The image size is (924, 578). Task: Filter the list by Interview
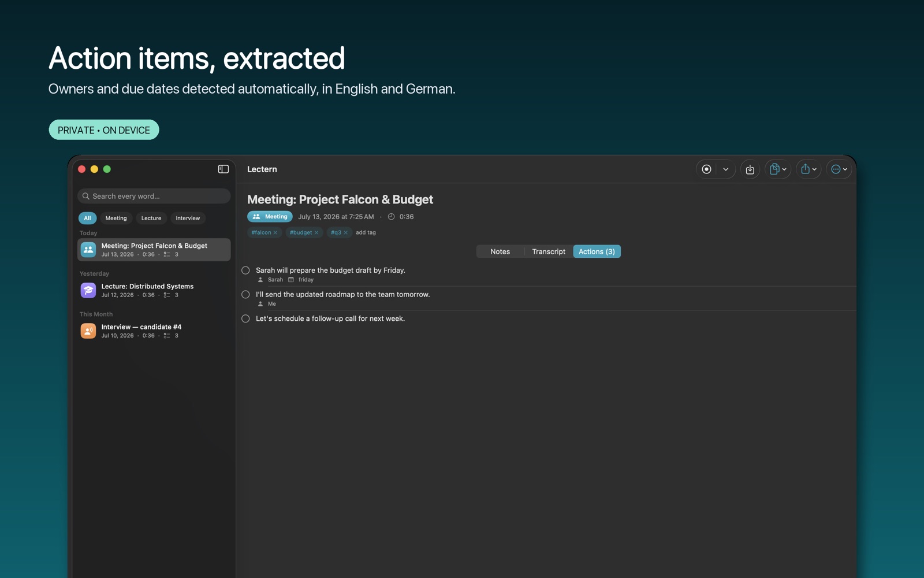[x=188, y=218]
